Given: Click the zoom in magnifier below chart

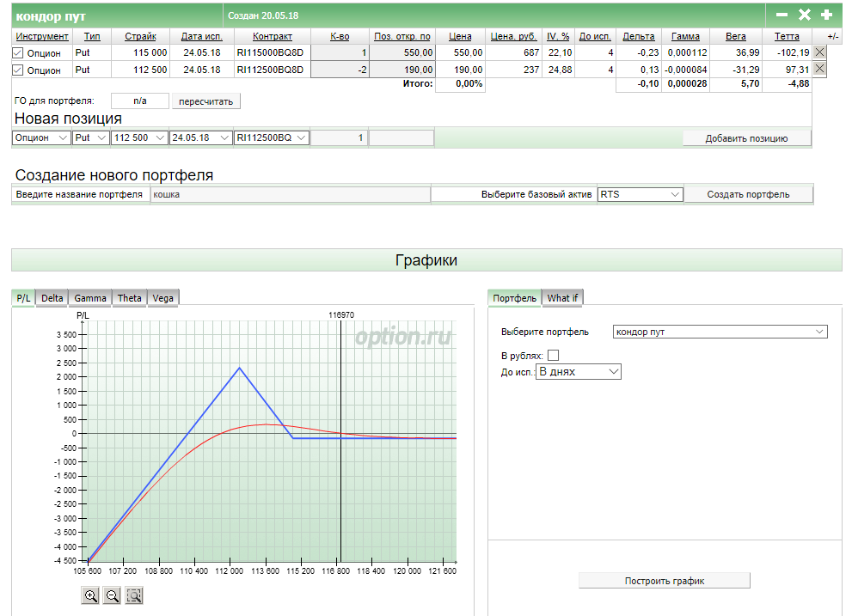Looking at the screenshot, I should tap(91, 595).
